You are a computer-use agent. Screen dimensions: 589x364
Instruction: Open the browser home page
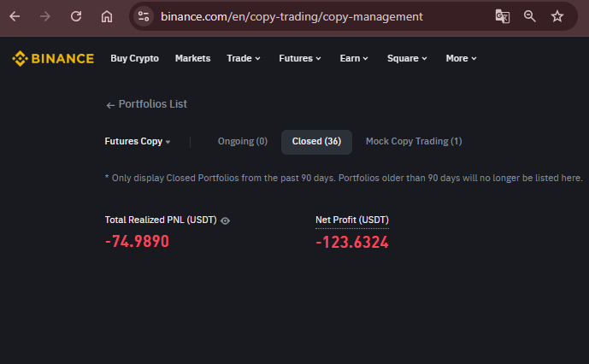[x=107, y=16]
